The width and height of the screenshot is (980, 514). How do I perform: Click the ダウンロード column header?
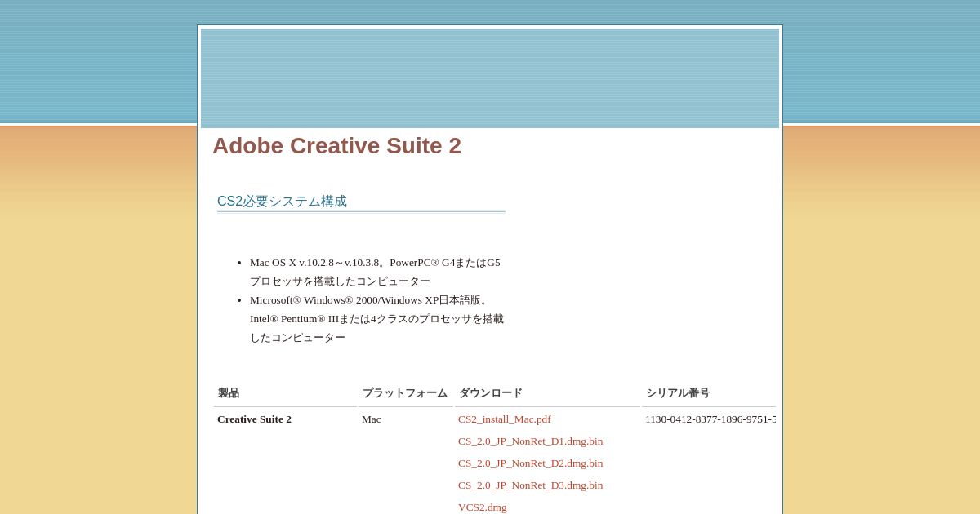[491, 393]
